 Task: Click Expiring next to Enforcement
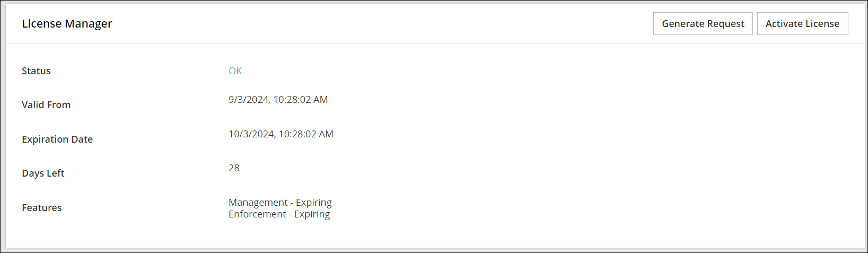point(312,214)
